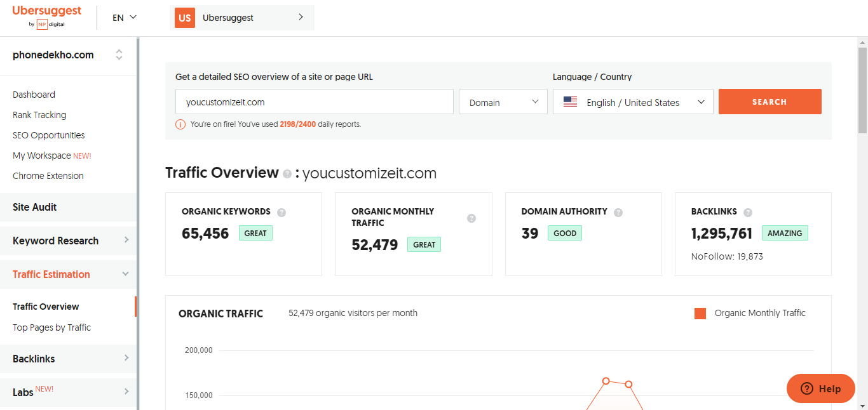Open My Workspace in the sidebar
Image resolution: width=868 pixels, height=410 pixels.
point(52,155)
